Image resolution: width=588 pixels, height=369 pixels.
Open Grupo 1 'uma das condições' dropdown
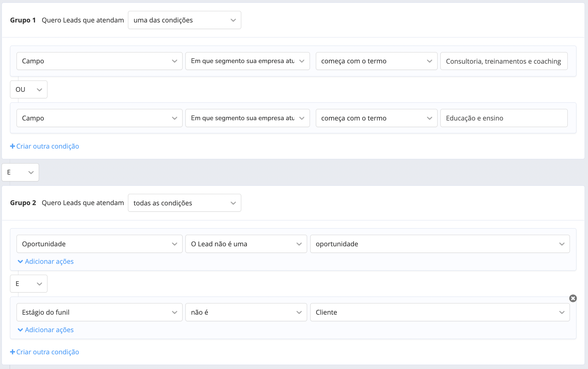coord(184,20)
